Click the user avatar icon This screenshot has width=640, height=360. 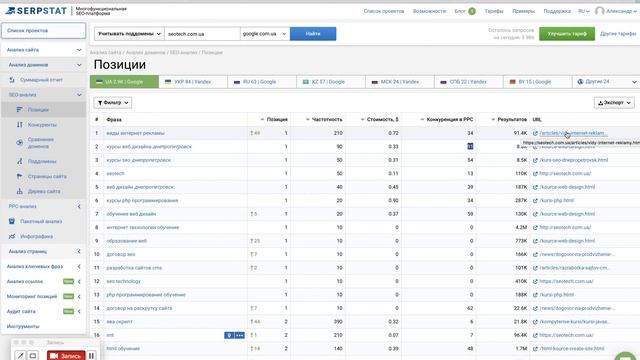point(599,11)
